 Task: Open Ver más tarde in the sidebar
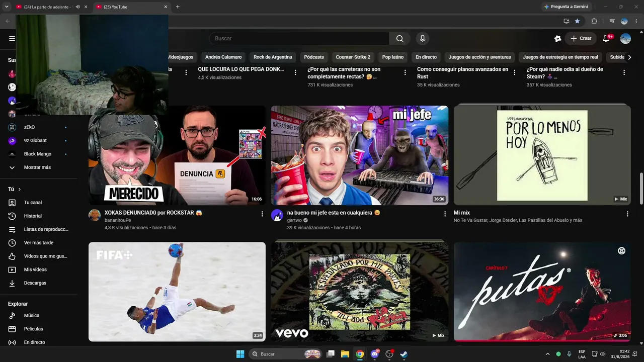(x=39, y=243)
